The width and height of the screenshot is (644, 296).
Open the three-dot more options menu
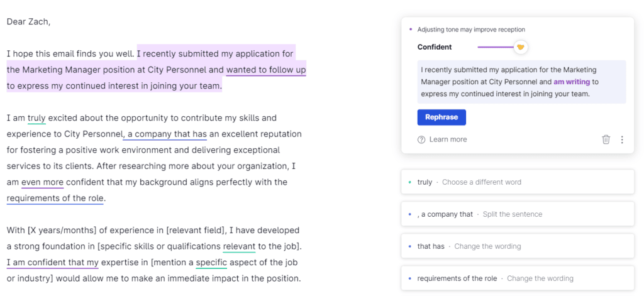(622, 140)
